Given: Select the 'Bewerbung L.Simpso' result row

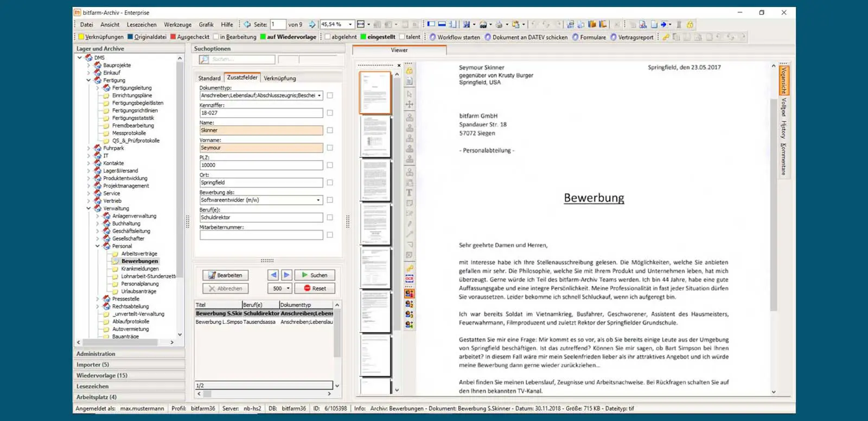Looking at the screenshot, I should [x=264, y=322].
